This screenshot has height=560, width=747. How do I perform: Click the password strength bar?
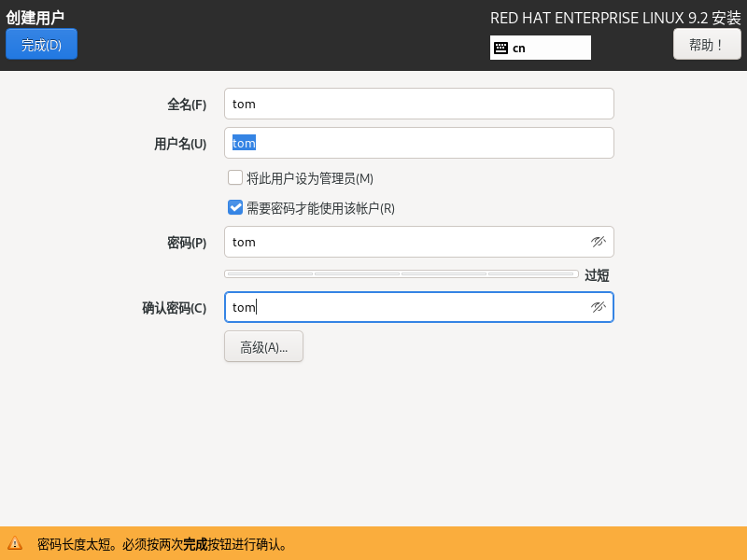(x=402, y=273)
